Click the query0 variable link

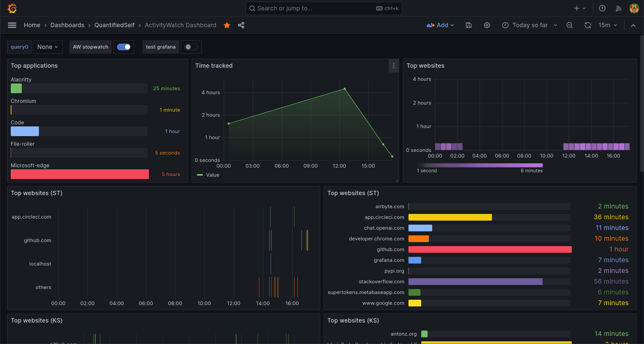tap(19, 47)
